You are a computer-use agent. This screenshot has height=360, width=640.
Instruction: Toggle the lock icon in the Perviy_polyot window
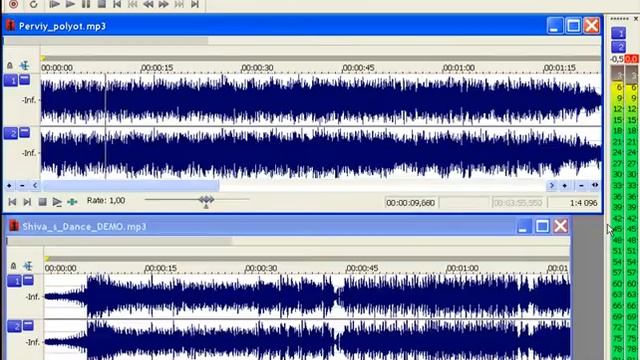(x=10, y=65)
